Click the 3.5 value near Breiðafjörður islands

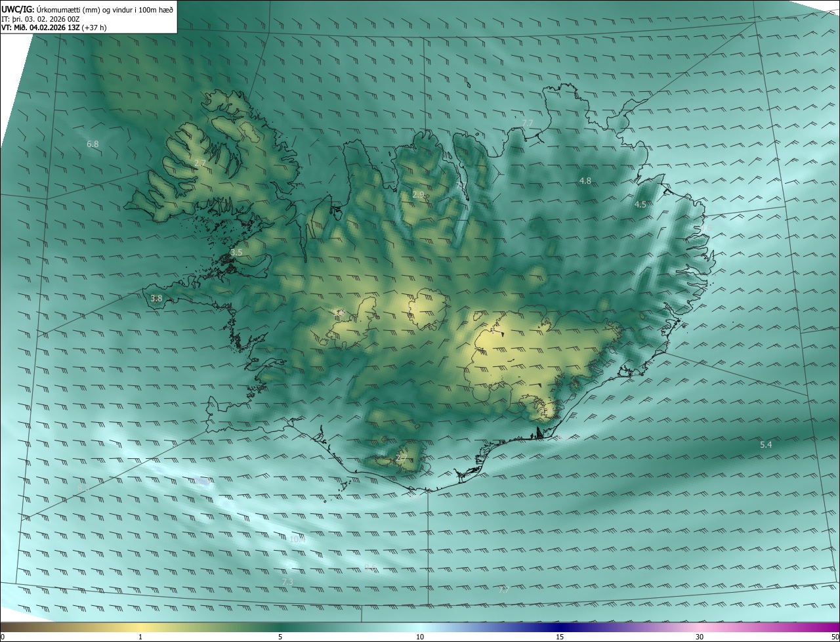point(236,252)
